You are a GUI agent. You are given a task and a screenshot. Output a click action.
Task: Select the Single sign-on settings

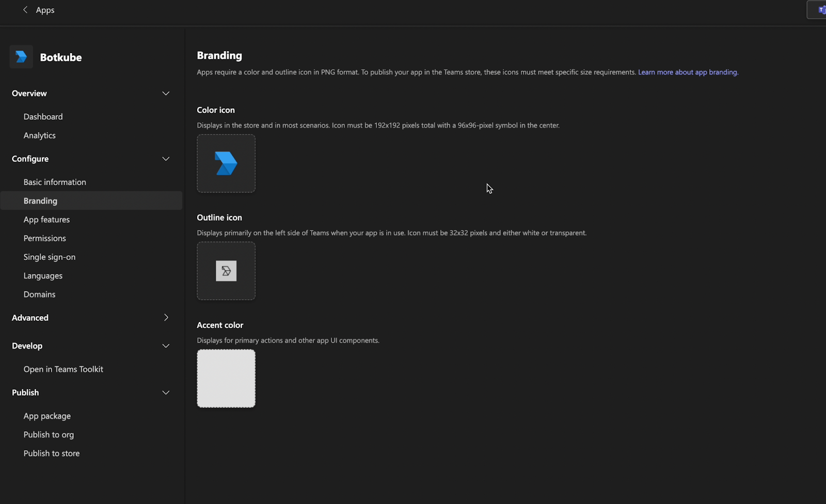tap(49, 256)
